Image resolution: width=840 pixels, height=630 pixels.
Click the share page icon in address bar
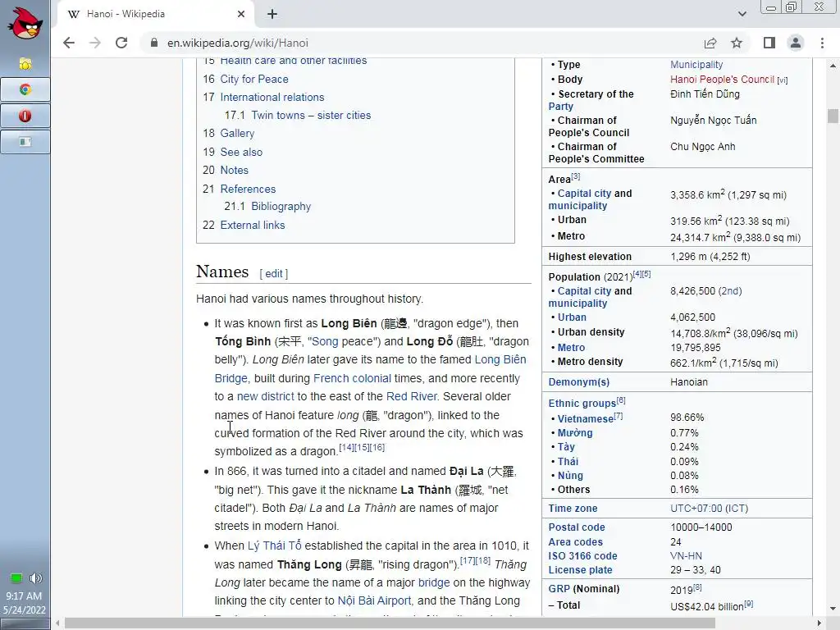coord(710,43)
